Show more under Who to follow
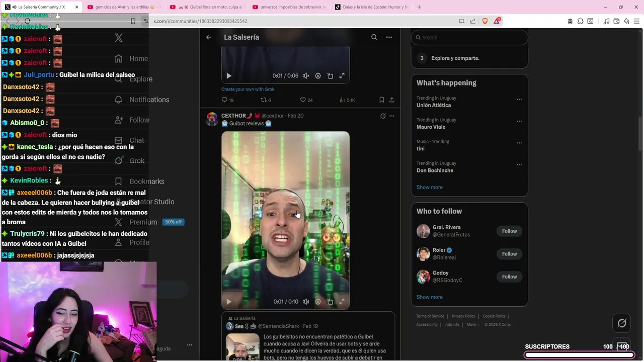 [x=430, y=297]
